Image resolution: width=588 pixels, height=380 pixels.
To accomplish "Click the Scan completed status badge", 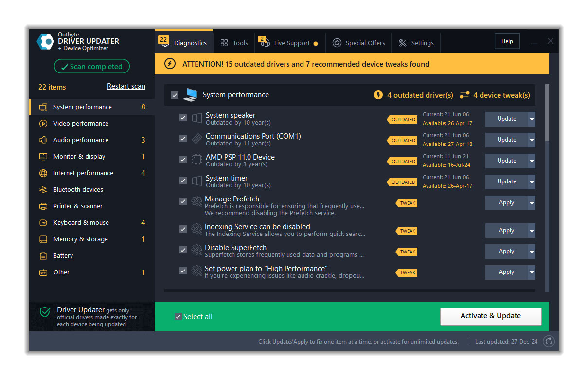I will pyautogui.click(x=92, y=67).
